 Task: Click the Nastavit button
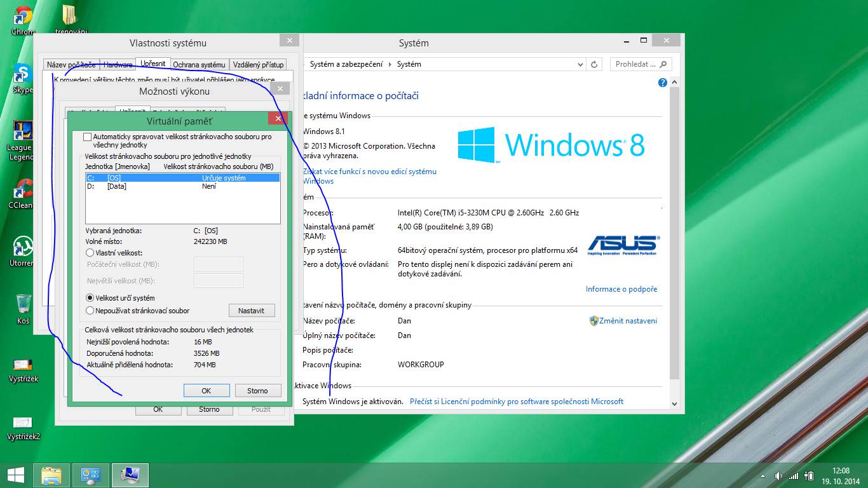click(x=252, y=311)
